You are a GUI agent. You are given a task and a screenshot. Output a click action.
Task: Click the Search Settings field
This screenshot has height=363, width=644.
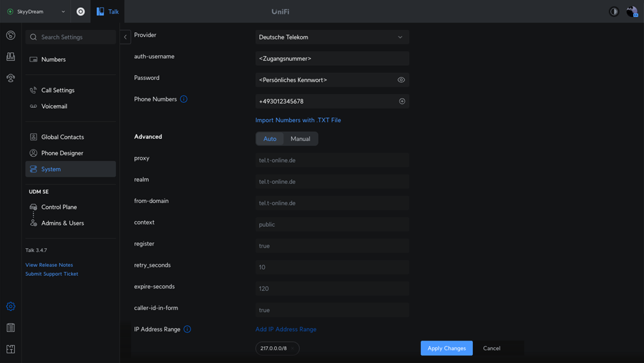71,38
